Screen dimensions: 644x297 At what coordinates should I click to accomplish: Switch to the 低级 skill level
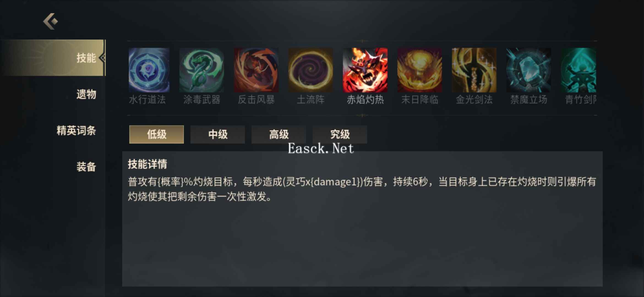tap(156, 134)
